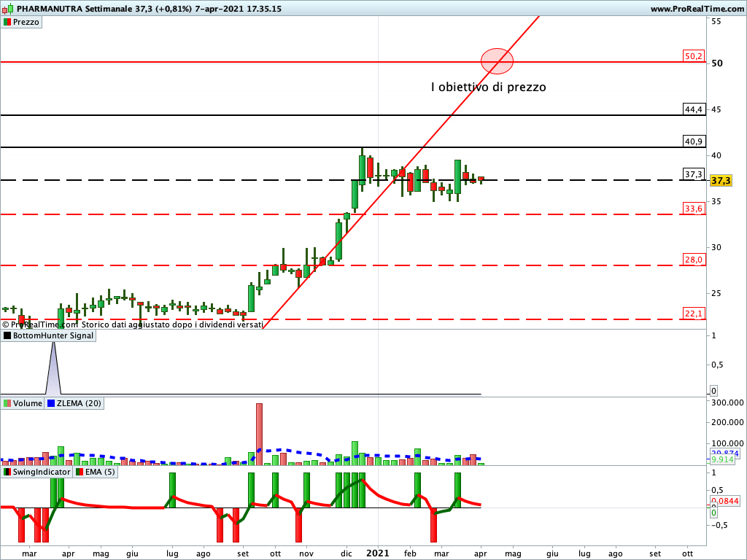Click the Volume indicator color icon
The width and height of the screenshot is (747, 560).
tap(7, 403)
